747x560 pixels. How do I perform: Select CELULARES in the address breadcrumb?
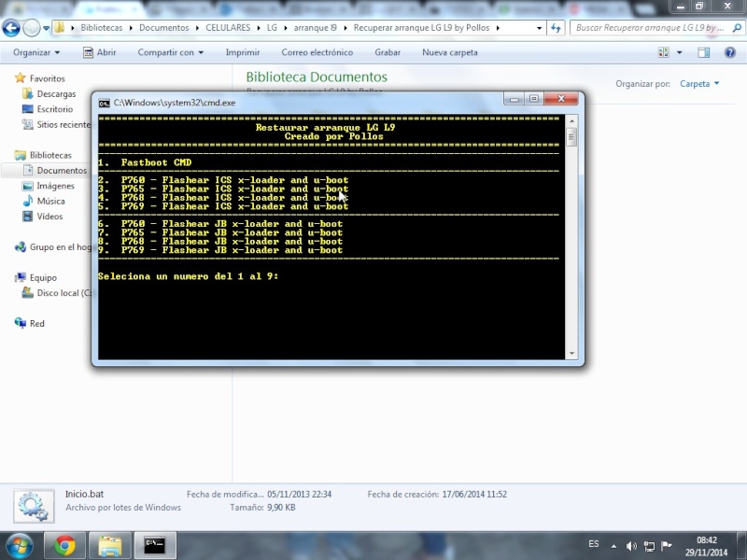click(x=228, y=28)
